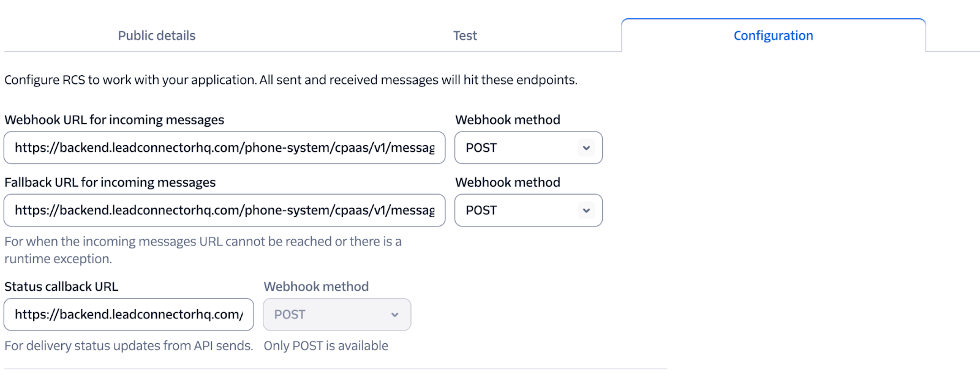
Task: Click the 'Fallback URL for incoming messages' label
Action: 110,182
